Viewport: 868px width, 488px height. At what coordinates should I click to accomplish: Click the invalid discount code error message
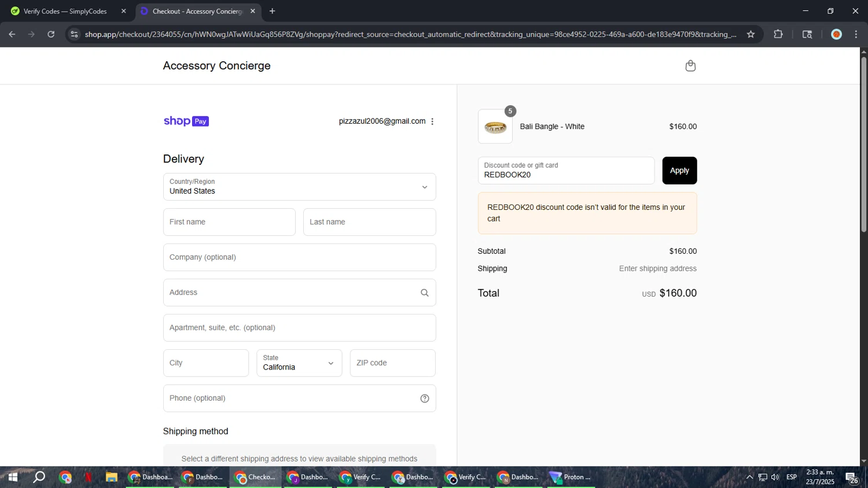click(x=587, y=213)
